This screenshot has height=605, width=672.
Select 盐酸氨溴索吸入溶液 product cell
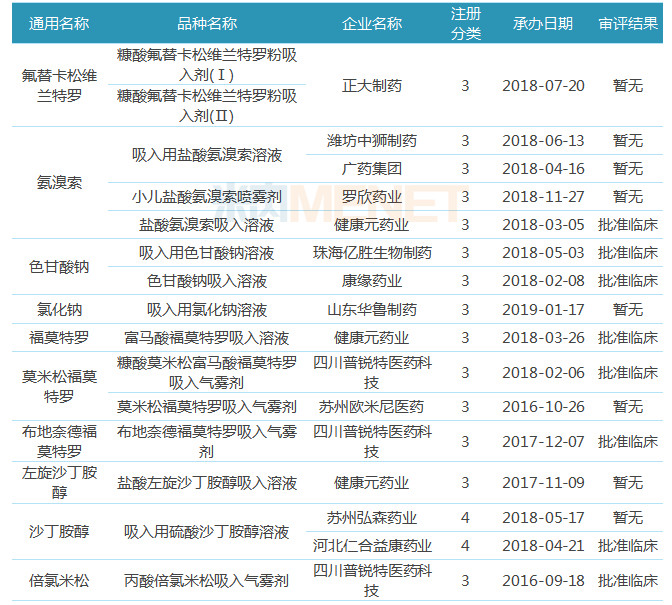pos(207,225)
